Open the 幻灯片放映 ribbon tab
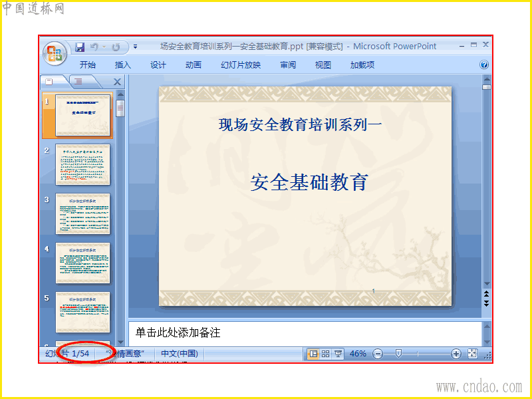The width and height of the screenshot is (532, 399). click(x=241, y=65)
